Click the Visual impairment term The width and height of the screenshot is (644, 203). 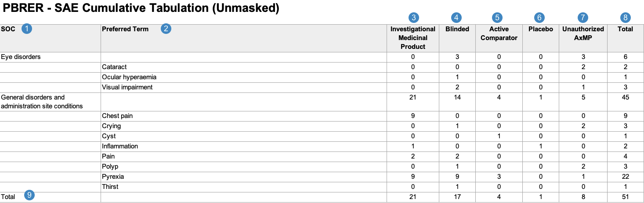click(x=127, y=87)
